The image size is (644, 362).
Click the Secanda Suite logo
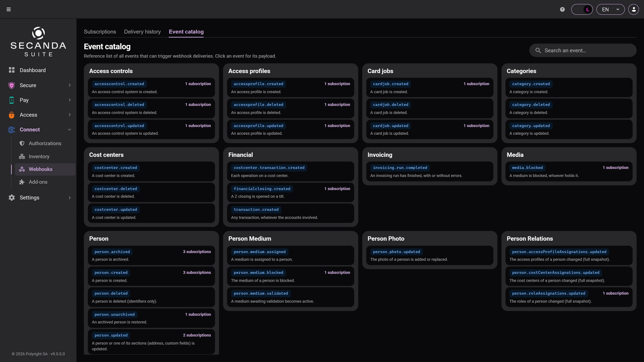click(x=38, y=42)
